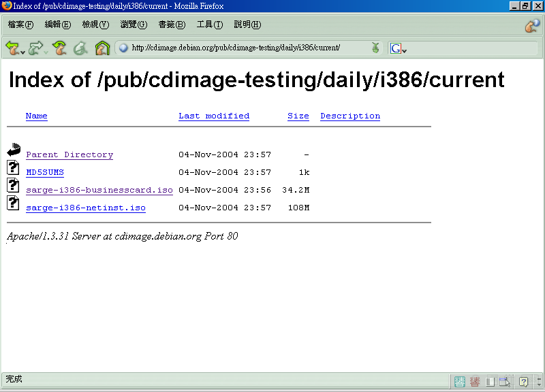
Task: Click the Forward navigation button
Action: (x=35, y=48)
